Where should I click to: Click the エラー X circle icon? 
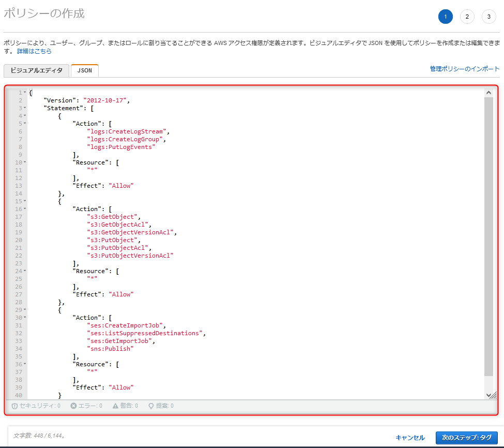click(x=73, y=406)
